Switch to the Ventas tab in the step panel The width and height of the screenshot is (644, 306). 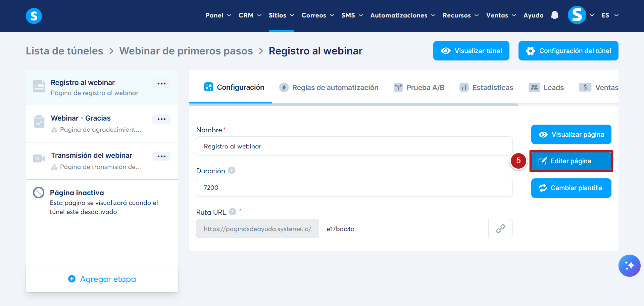599,87
